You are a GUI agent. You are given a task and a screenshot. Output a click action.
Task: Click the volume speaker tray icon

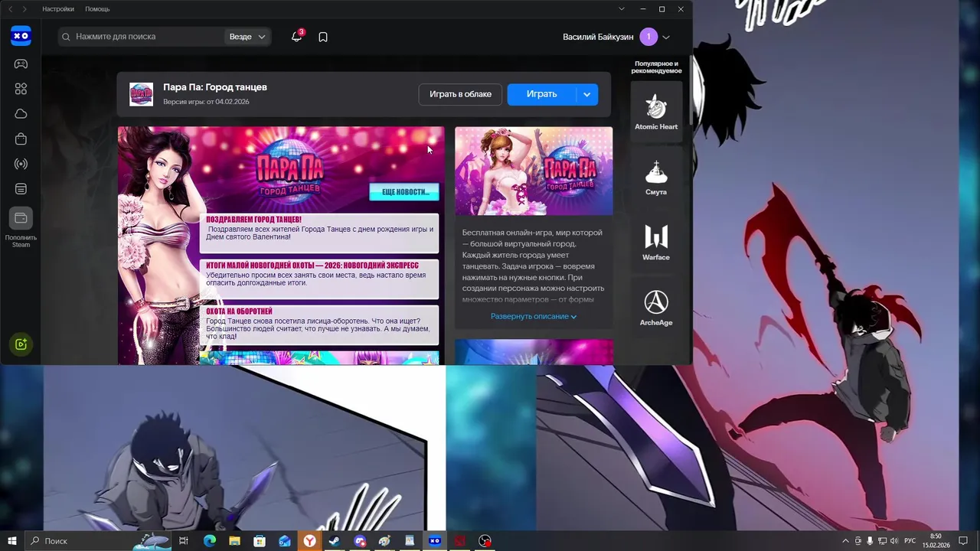pyautogui.click(x=894, y=541)
